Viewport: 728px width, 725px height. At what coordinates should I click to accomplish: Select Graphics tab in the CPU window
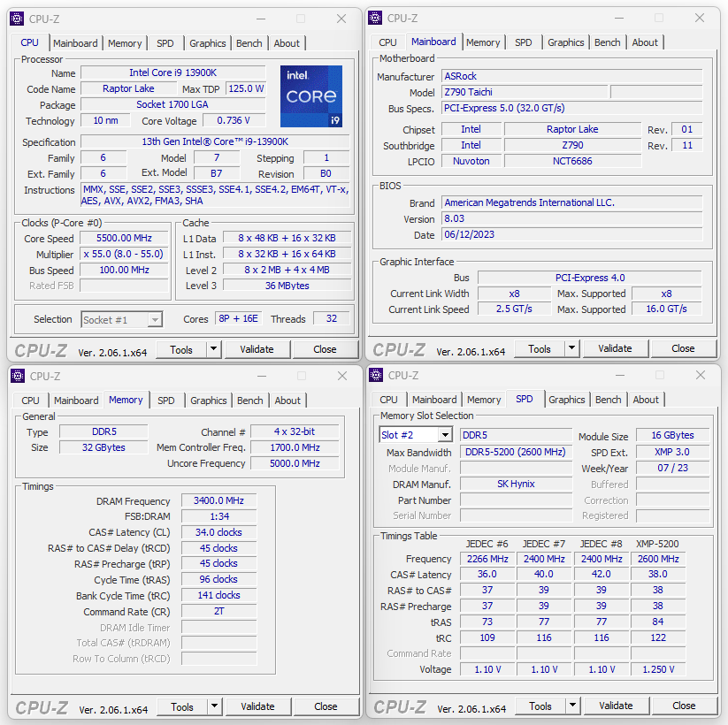point(208,43)
